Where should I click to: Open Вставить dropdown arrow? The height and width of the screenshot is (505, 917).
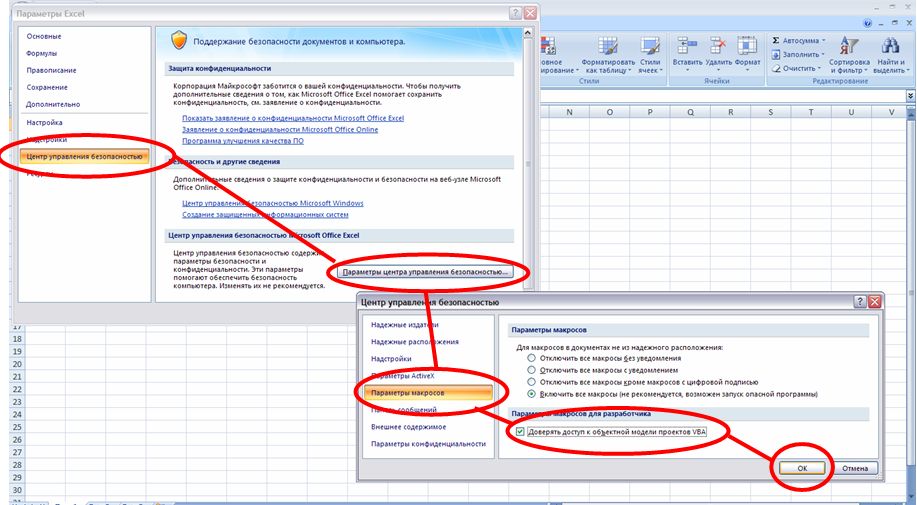pos(687,70)
